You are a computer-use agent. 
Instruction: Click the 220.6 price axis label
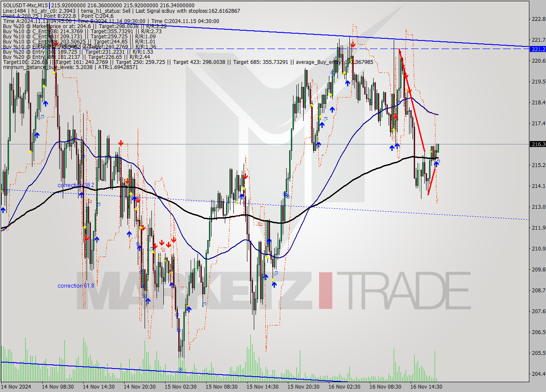point(539,61)
